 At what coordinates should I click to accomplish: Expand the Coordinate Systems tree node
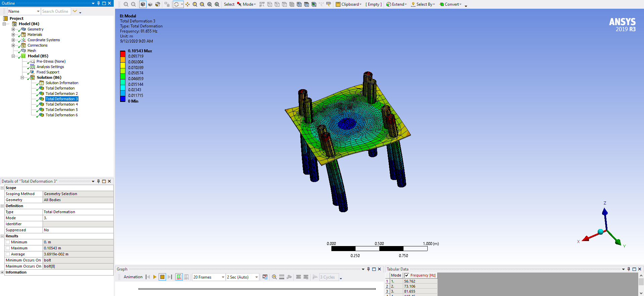click(x=13, y=40)
